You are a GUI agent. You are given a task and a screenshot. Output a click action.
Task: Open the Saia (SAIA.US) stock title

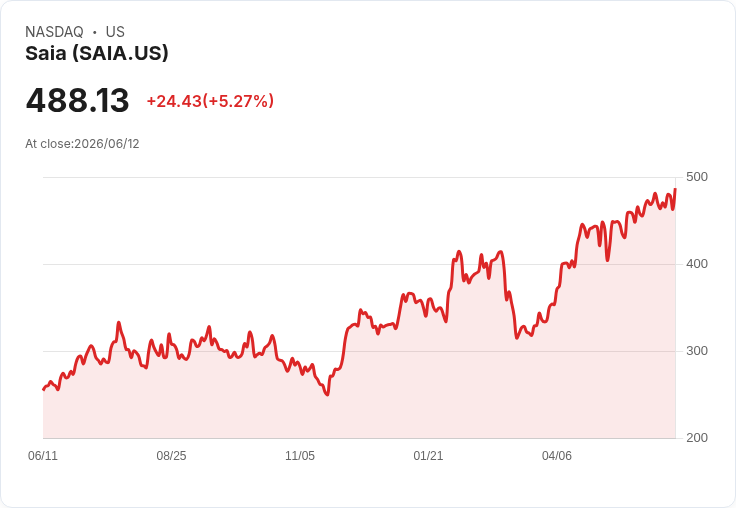[97, 53]
